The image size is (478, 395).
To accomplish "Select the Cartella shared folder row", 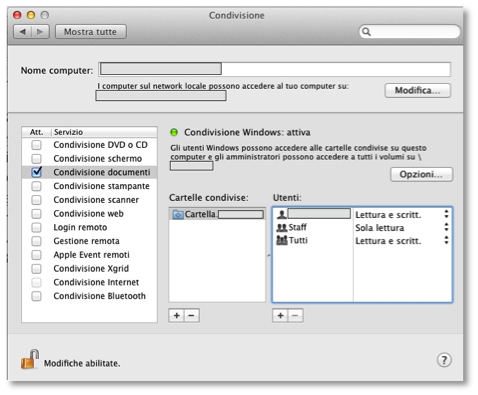I will (x=217, y=214).
